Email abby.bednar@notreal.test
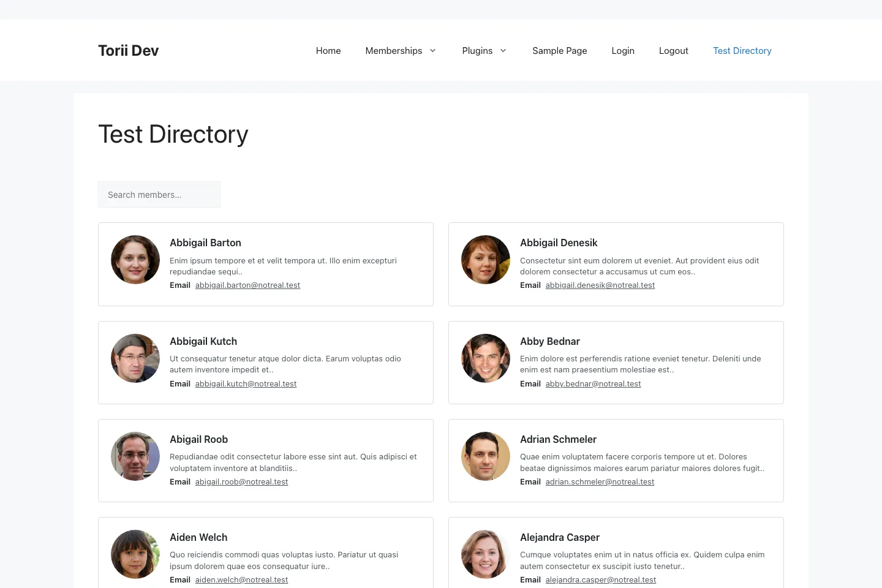This screenshot has height=588, width=882. coord(593,384)
